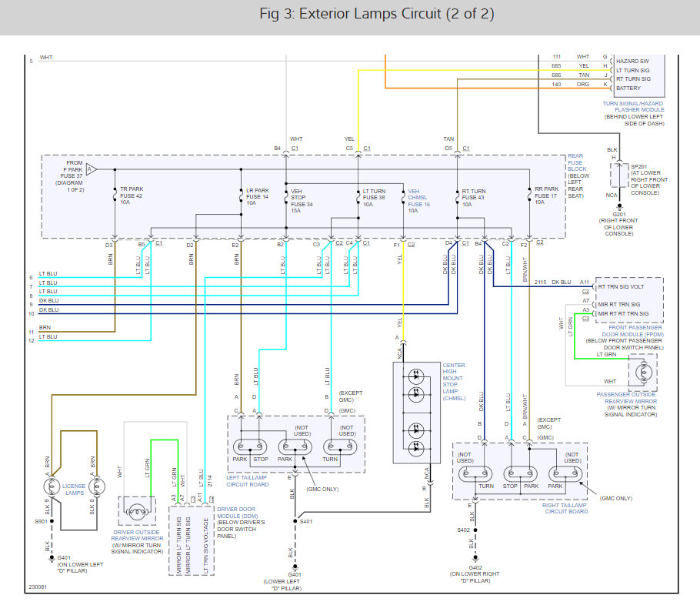The image size is (700, 605).
Task: Click the 'RT TRN SIG VOLT' pin label
Action: [x=621, y=287]
